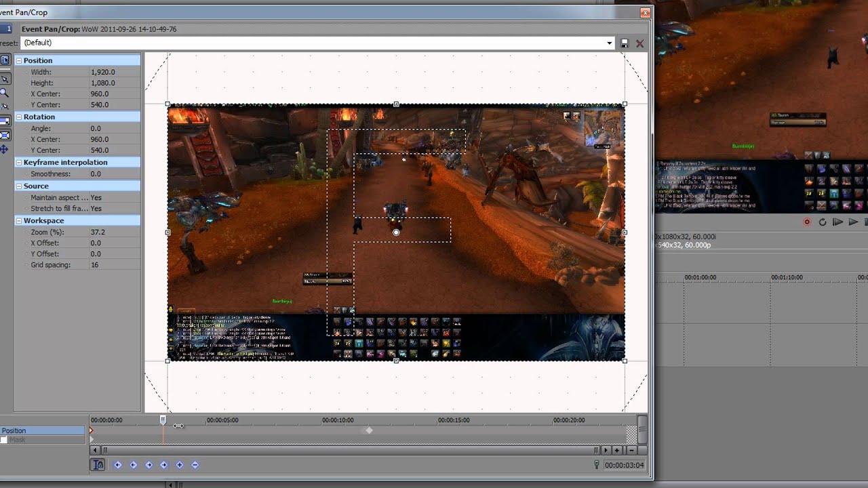868x488 pixels.
Task: Click the Record button in Vegas main window
Action: pyautogui.click(x=807, y=222)
